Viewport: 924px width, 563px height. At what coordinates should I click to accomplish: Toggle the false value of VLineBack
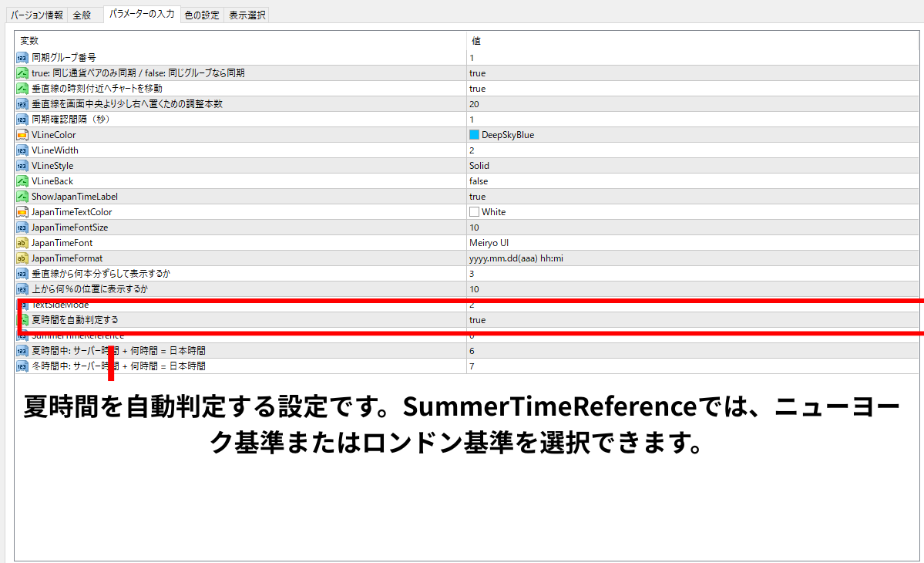coord(479,181)
